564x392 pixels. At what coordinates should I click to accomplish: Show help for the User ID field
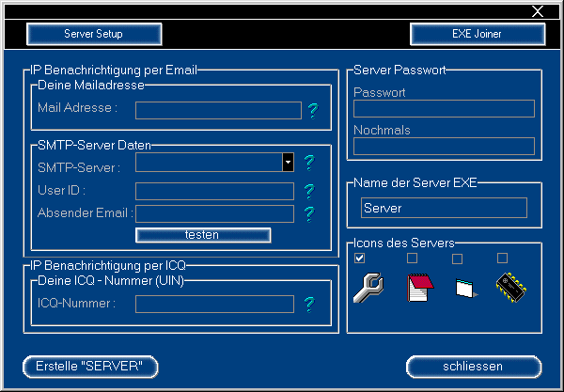click(307, 191)
